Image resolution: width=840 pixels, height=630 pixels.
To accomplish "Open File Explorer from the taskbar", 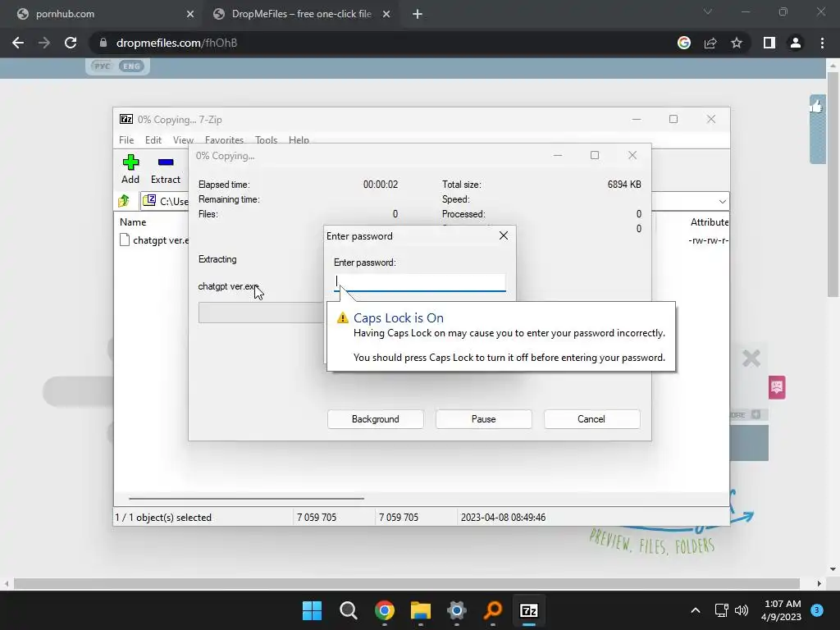I will coord(421,610).
